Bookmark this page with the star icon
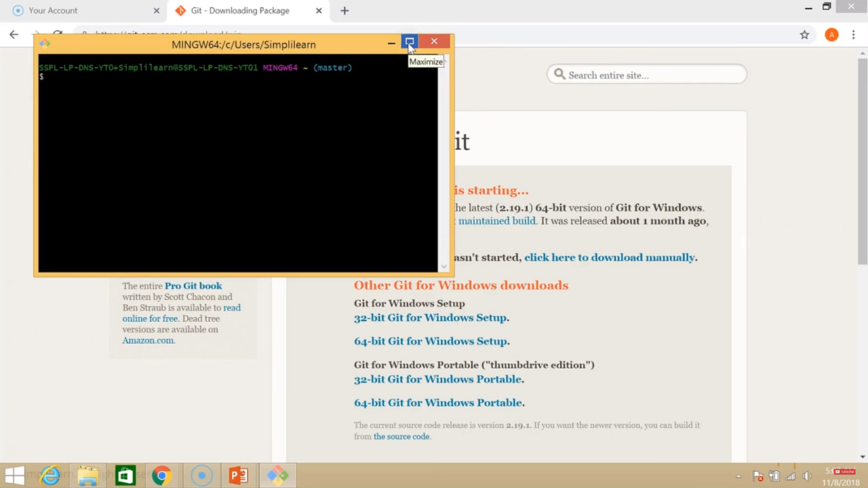The image size is (868, 488). coord(804,35)
